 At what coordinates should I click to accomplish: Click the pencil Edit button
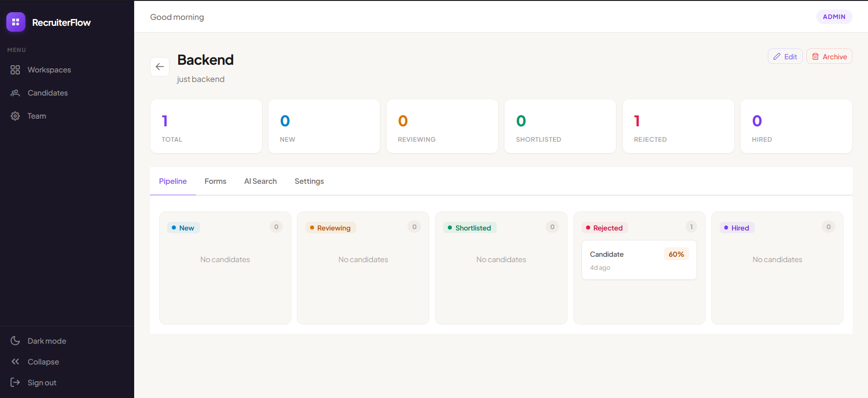point(785,57)
